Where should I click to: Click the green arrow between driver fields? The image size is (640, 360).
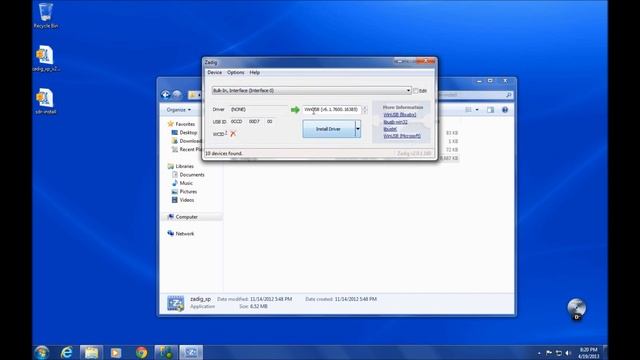pyautogui.click(x=295, y=109)
